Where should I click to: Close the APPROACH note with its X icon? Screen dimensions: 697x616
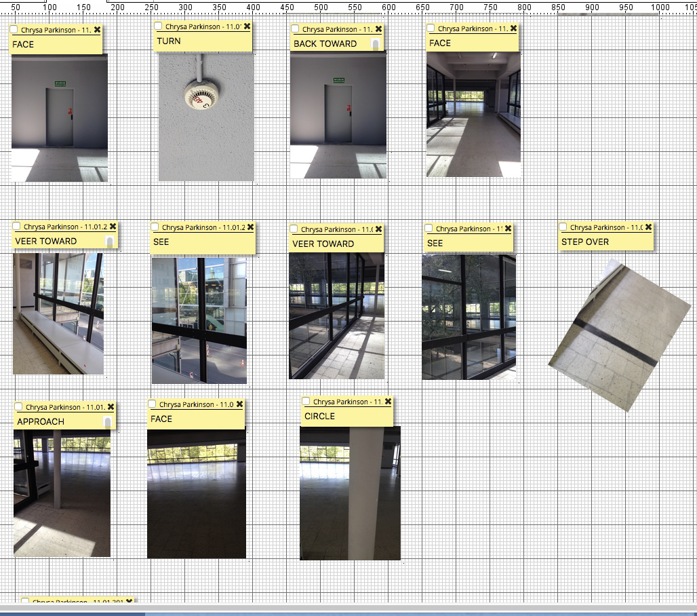[x=111, y=407]
